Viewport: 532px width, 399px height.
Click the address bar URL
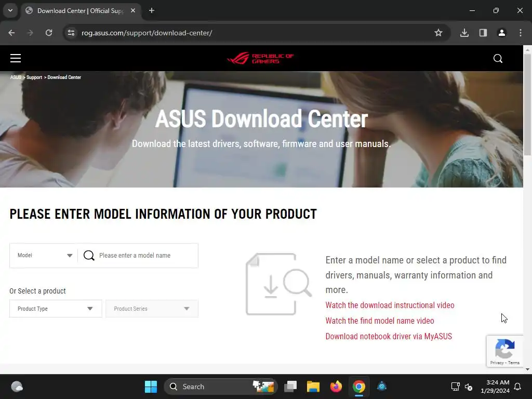pos(147,33)
